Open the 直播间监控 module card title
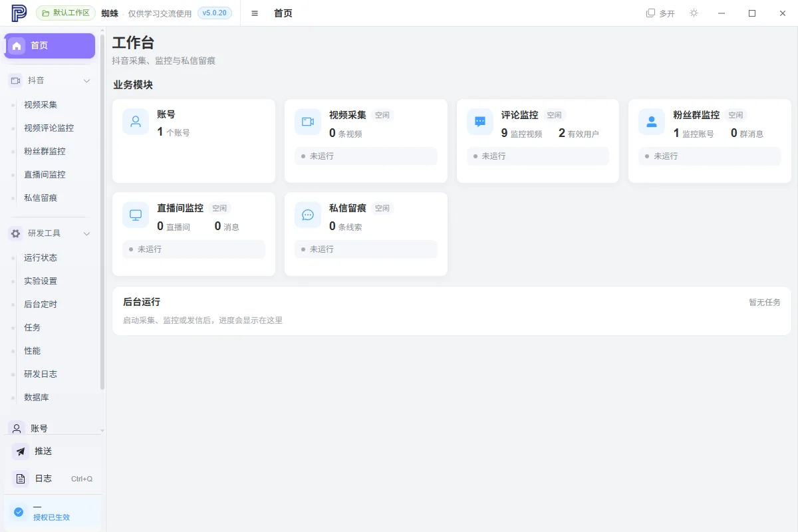This screenshot has width=798, height=532. pyautogui.click(x=180, y=207)
